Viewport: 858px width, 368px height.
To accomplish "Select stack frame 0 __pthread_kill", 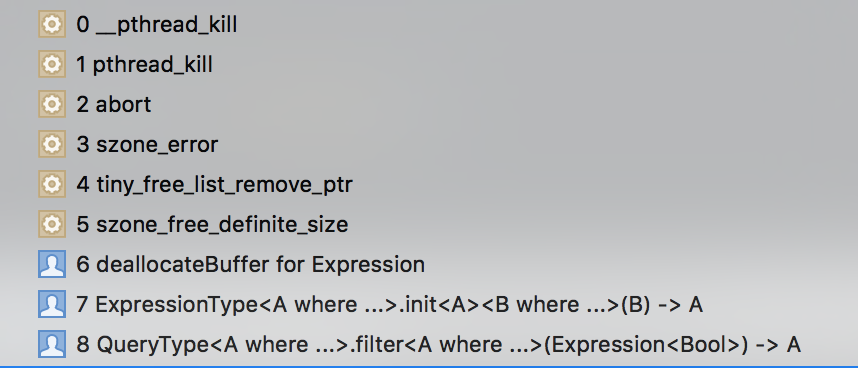I will [429, 25].
